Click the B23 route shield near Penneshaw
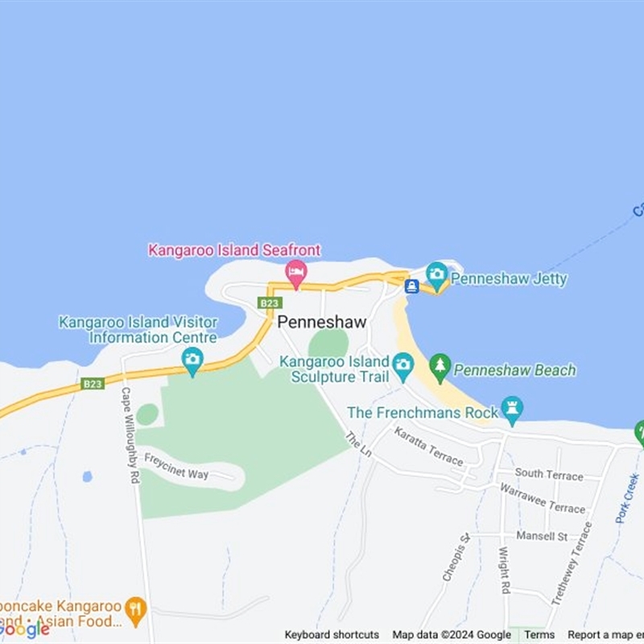 pos(270,303)
